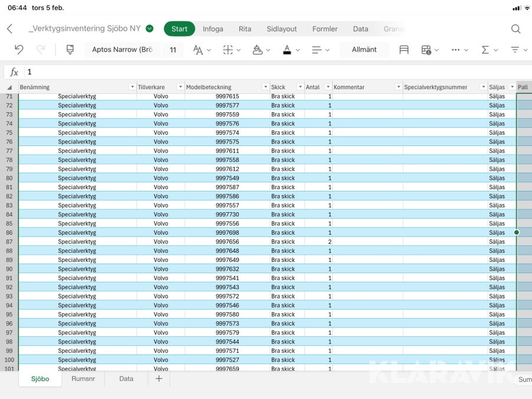Switch to the Infoga ribbon tab
This screenshot has height=399, width=532.
tap(213, 29)
